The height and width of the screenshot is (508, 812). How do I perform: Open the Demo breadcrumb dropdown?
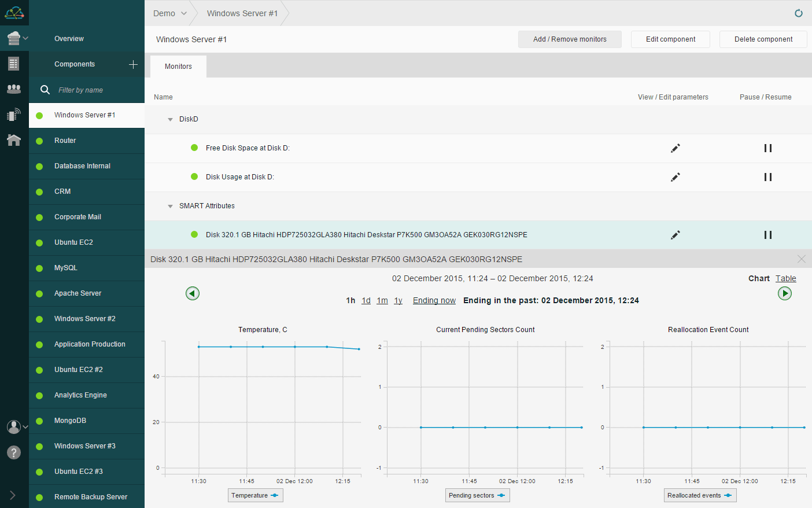click(x=170, y=13)
